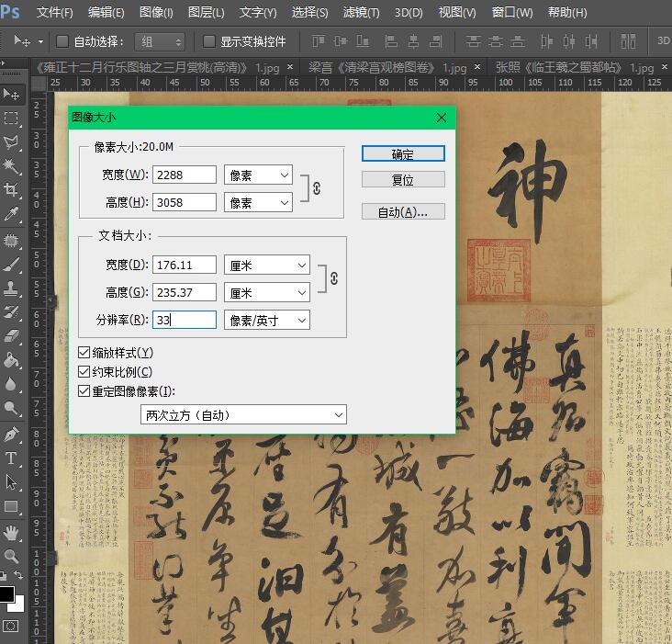
Task: Select the Path Selection tool
Action: point(11,482)
